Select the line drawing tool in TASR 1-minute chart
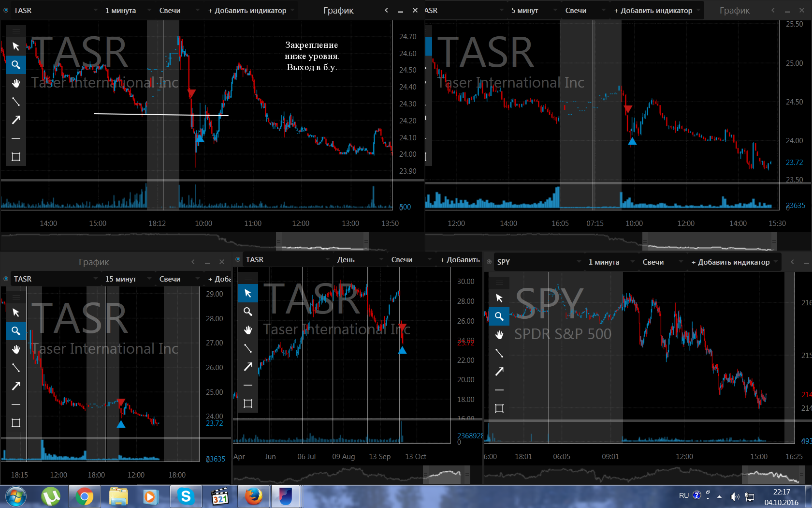The image size is (812, 508). [16, 102]
